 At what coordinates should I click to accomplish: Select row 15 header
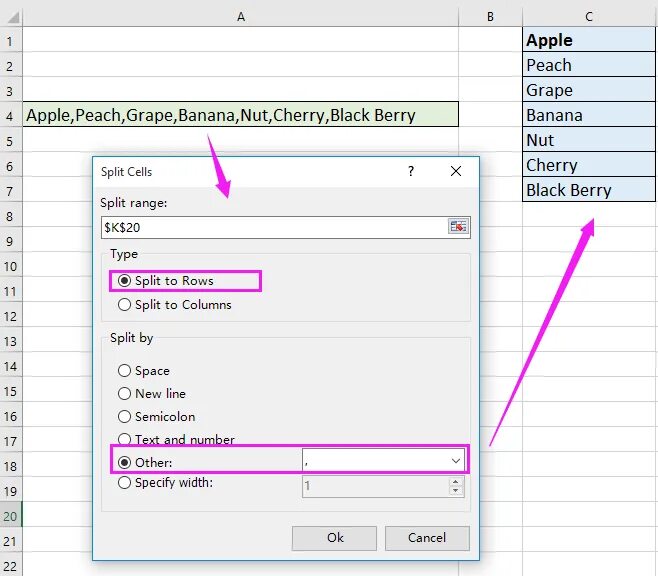[x=11, y=391]
